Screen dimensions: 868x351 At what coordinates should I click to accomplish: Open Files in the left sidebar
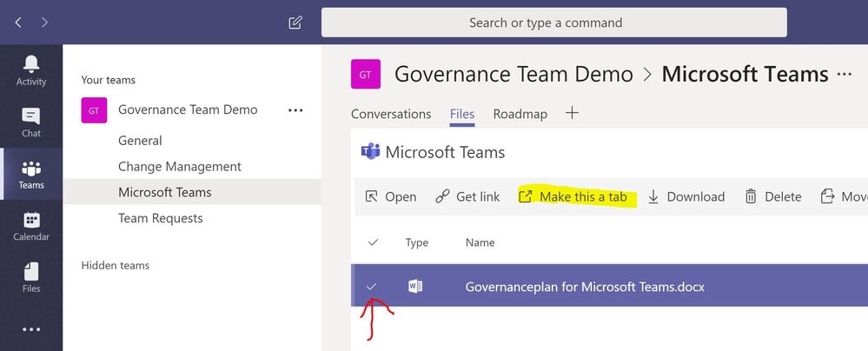point(31,278)
